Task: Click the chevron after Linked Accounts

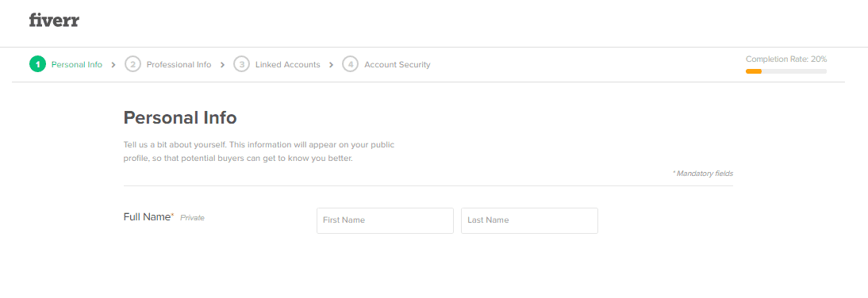Action: (331, 65)
